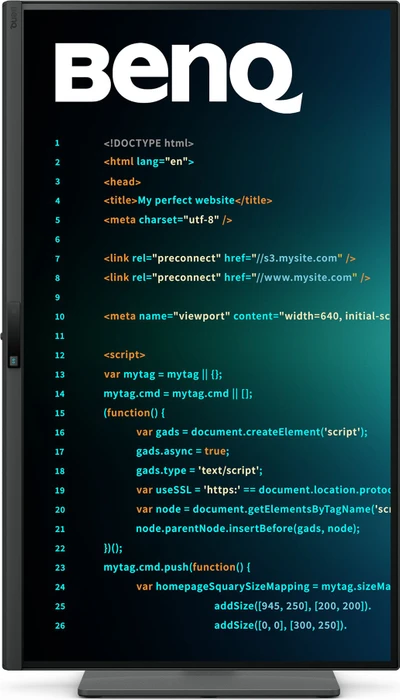Screen dimensions: 400x700
Task: Click the 'gads.async = true;' statement
Action: [183, 451]
